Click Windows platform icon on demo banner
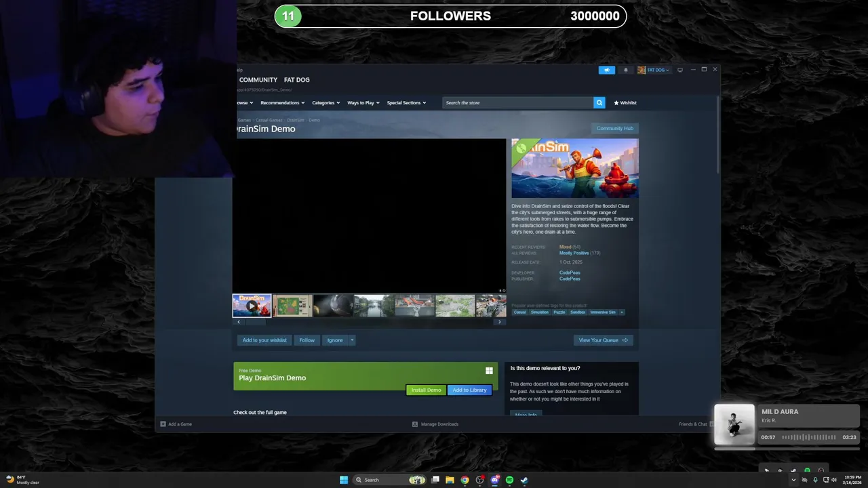The image size is (868, 488). 489,371
